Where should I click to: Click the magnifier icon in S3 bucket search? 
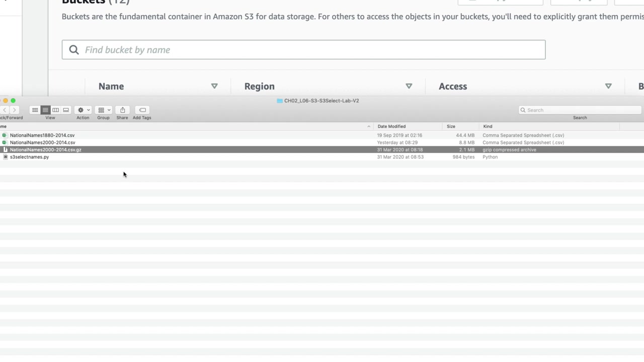74,50
